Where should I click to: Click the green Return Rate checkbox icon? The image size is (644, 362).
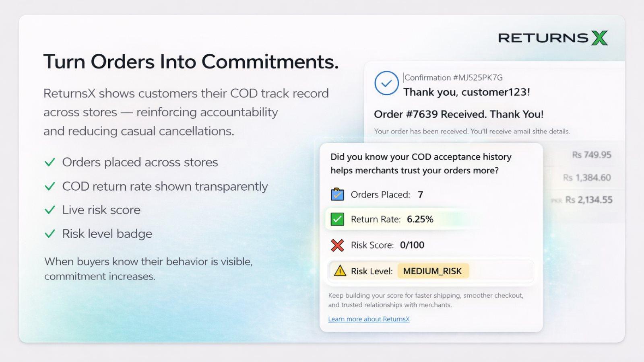tap(337, 219)
